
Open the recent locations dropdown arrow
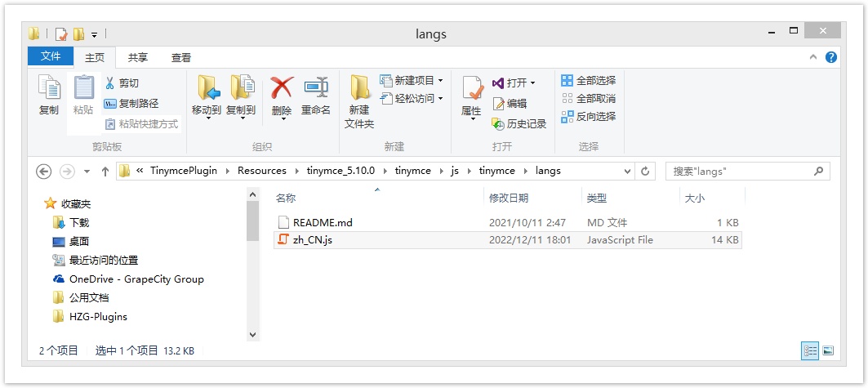click(x=87, y=172)
